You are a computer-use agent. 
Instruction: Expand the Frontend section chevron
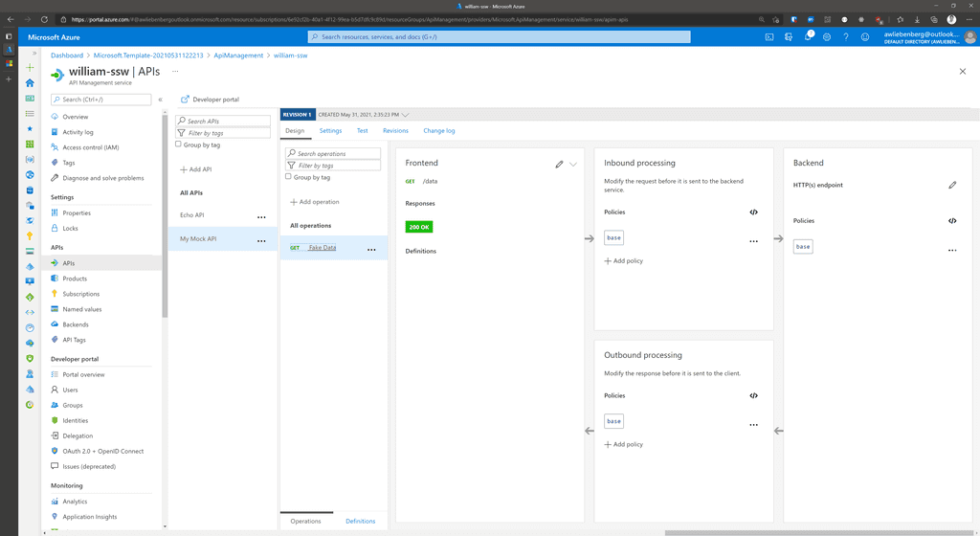pyautogui.click(x=573, y=164)
